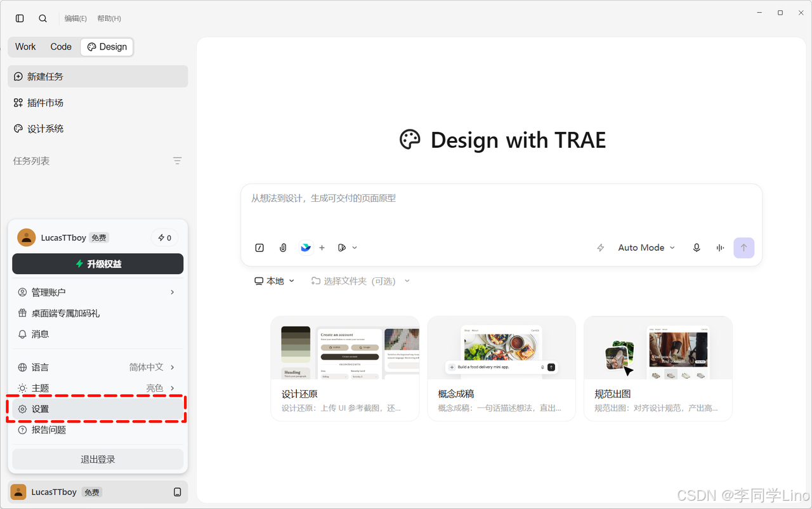This screenshot has height=509, width=812.
Task: Open the 本地 location dropdown
Action: point(274,281)
